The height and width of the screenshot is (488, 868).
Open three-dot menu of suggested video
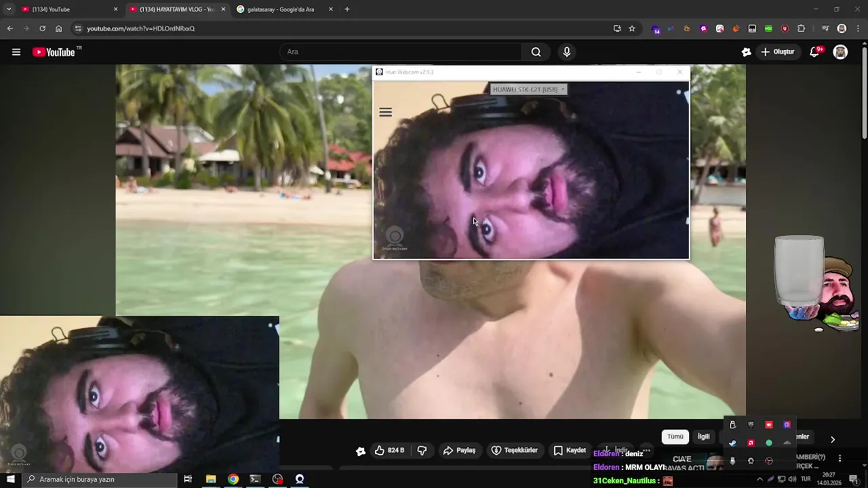[840, 459]
